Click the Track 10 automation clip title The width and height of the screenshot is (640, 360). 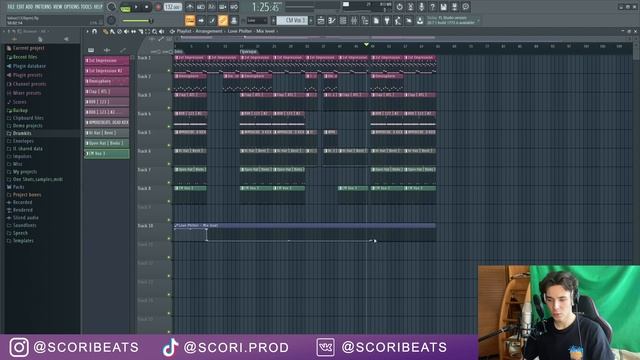click(198, 225)
